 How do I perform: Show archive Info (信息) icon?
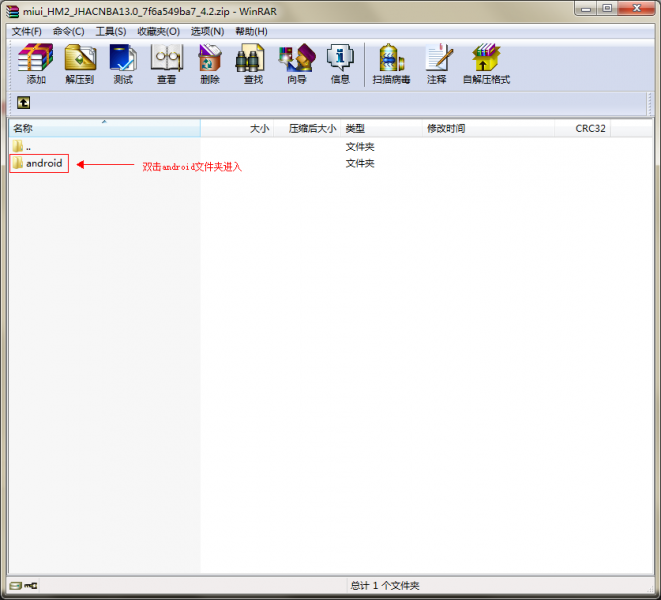(x=340, y=63)
